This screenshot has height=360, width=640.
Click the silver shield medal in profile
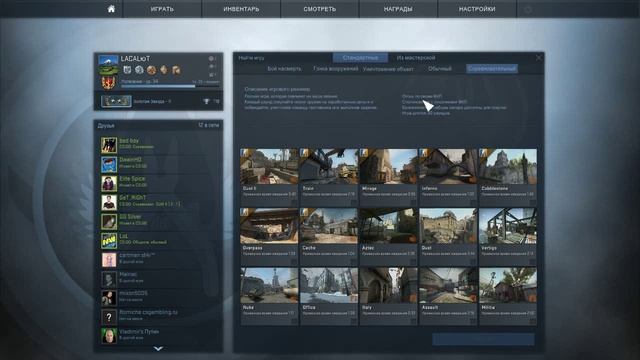point(127,70)
